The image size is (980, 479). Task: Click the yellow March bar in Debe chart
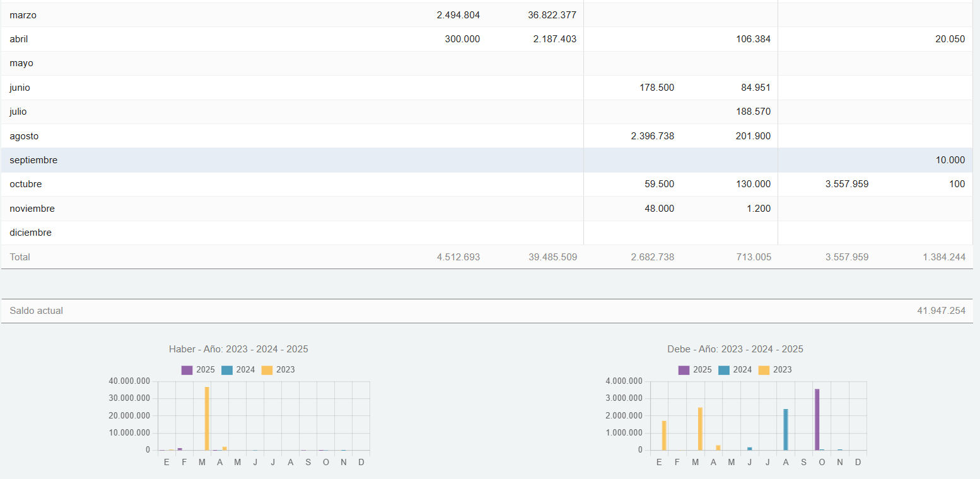click(700, 429)
